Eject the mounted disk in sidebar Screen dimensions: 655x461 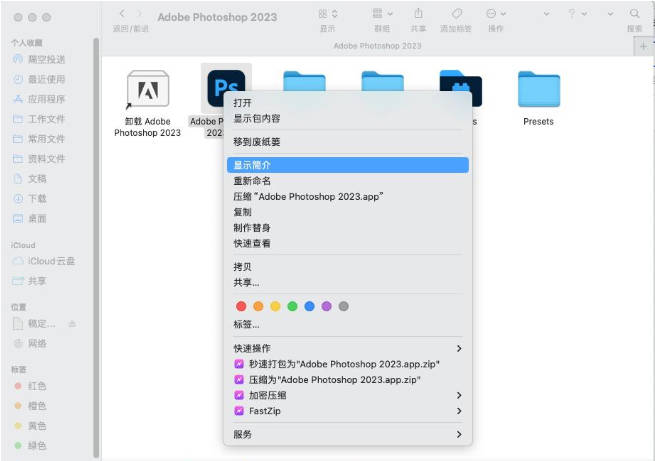tap(72, 324)
